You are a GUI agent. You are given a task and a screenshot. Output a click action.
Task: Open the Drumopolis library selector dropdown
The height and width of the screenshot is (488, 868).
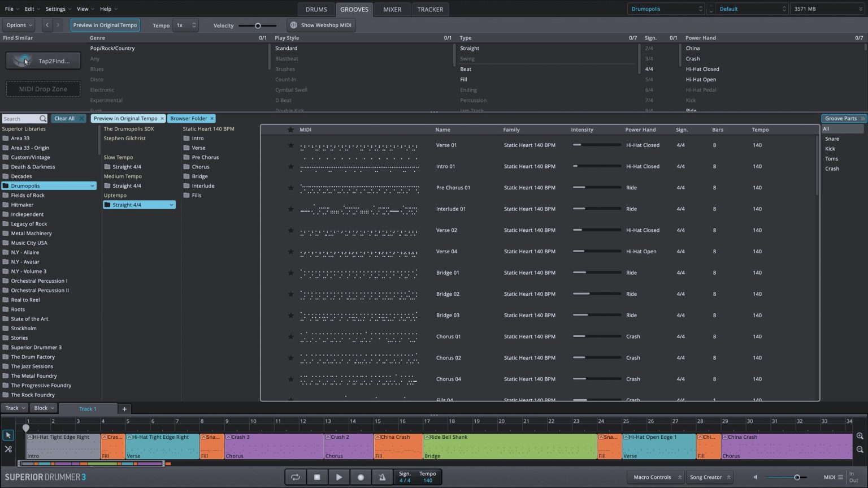[x=666, y=9]
